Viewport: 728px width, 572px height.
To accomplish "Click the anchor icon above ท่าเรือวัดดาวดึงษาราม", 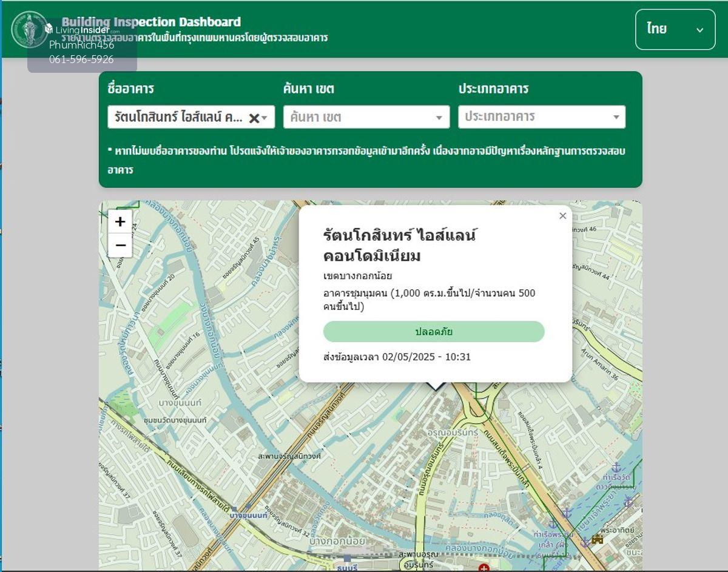I will 616,468.
